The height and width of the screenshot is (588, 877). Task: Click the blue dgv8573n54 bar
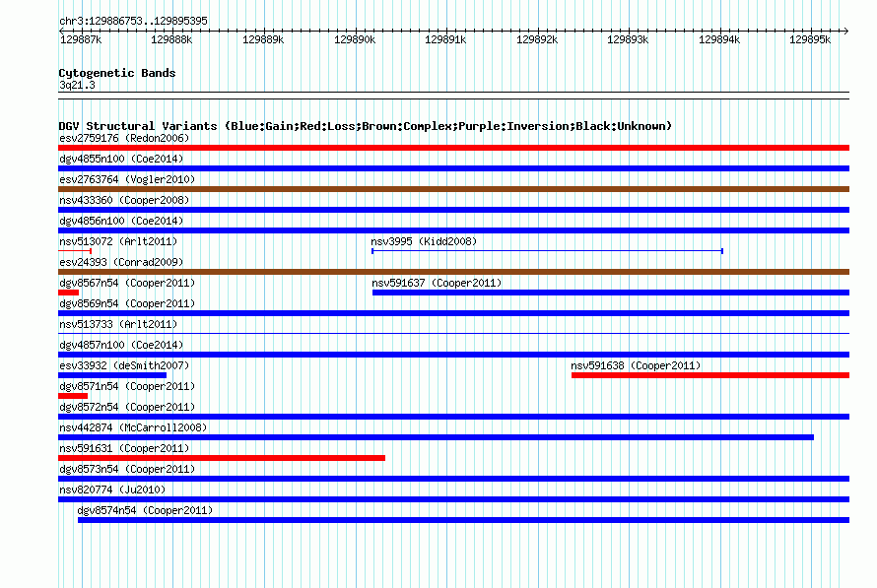coord(453,479)
